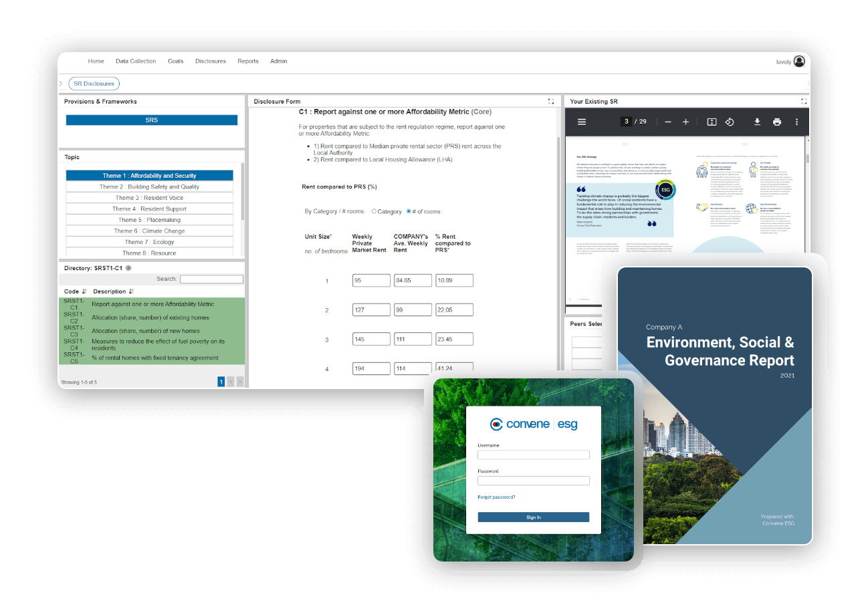Viewport: 868px width, 615px height.
Task: Click the Market Rent field showing 127
Action: [x=371, y=310]
